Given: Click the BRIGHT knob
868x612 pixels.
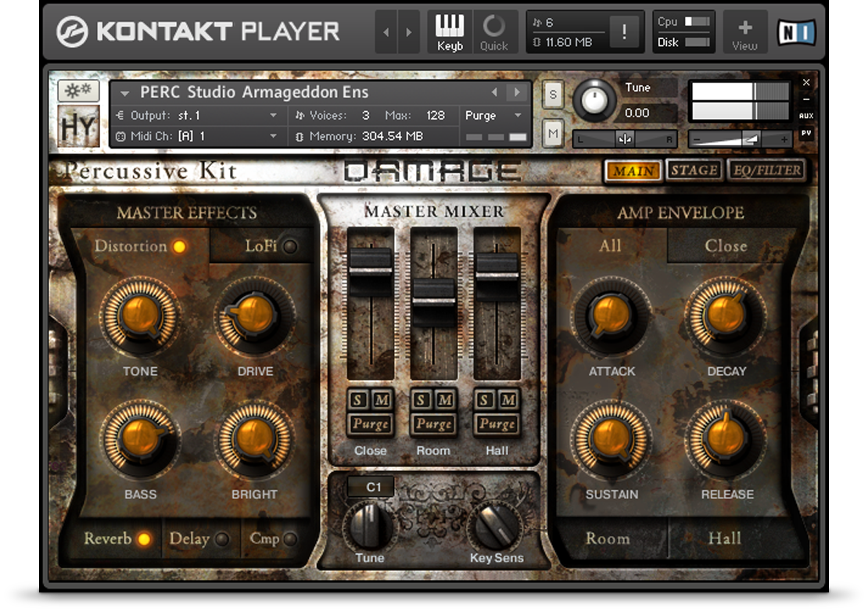Looking at the screenshot, I should [x=255, y=439].
